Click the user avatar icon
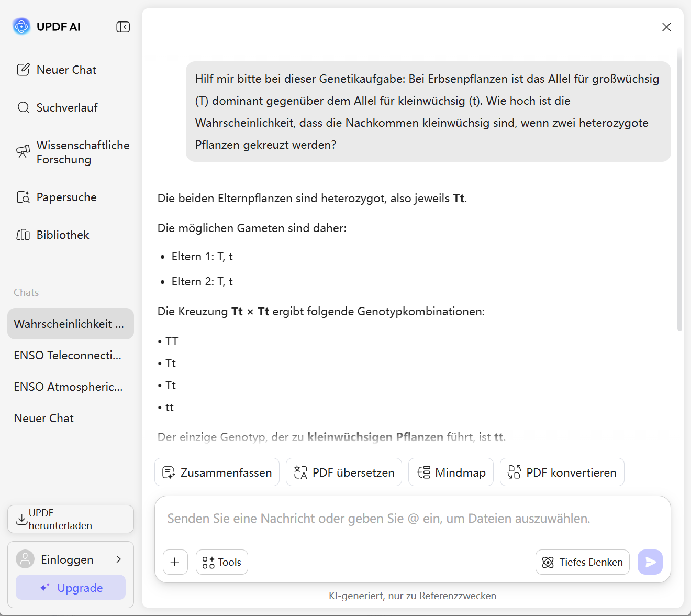The image size is (691, 616). (x=25, y=559)
